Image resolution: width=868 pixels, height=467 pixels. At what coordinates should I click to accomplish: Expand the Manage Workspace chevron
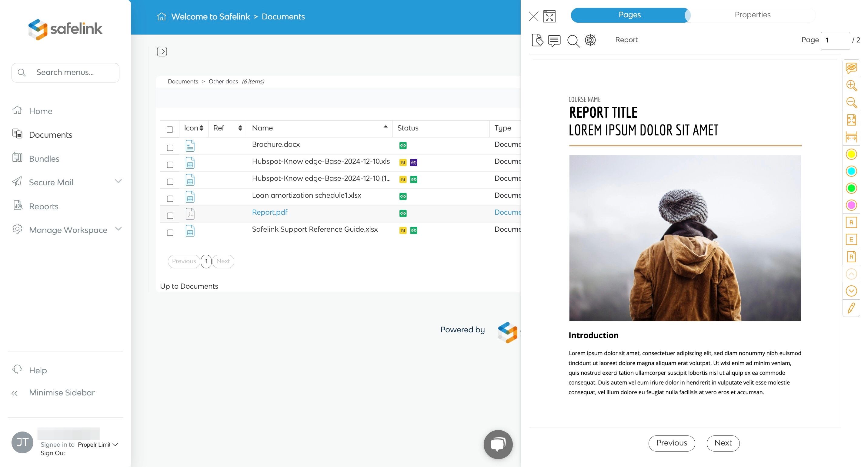(x=118, y=229)
